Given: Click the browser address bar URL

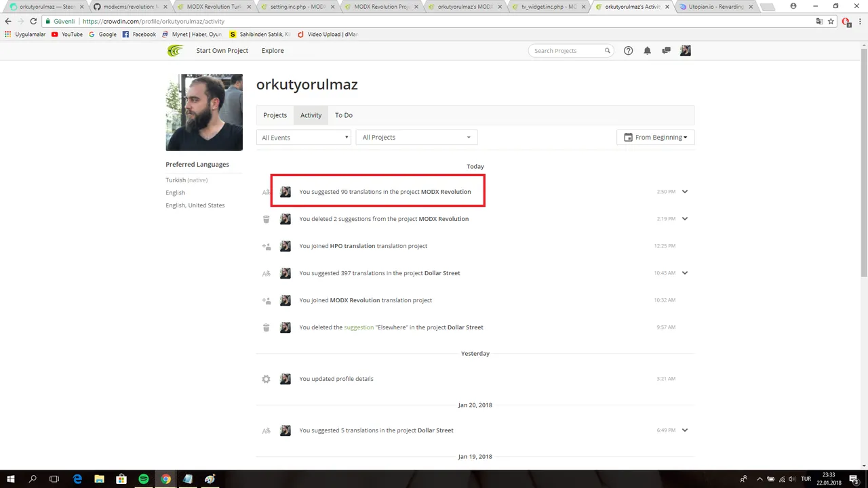Looking at the screenshot, I should (x=153, y=21).
